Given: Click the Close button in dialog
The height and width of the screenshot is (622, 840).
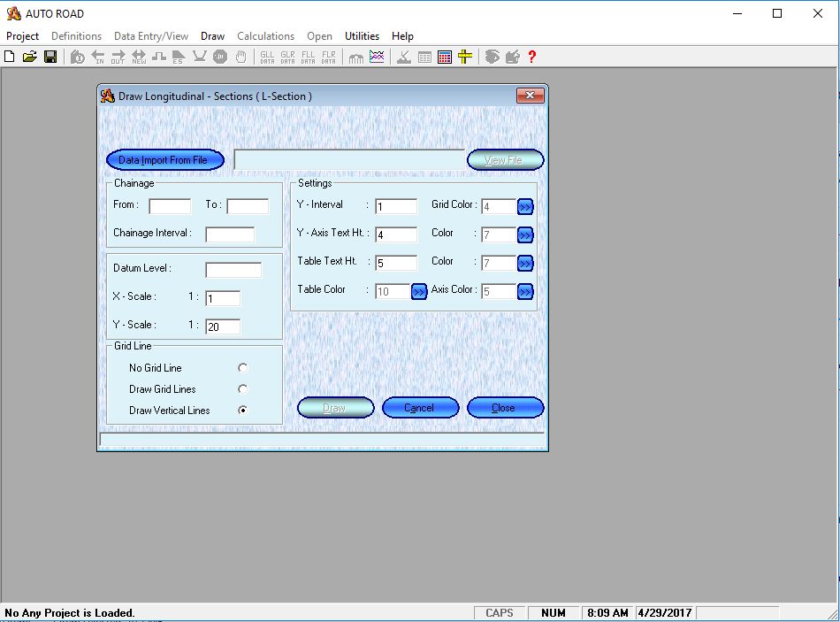Looking at the screenshot, I should pyautogui.click(x=505, y=408).
